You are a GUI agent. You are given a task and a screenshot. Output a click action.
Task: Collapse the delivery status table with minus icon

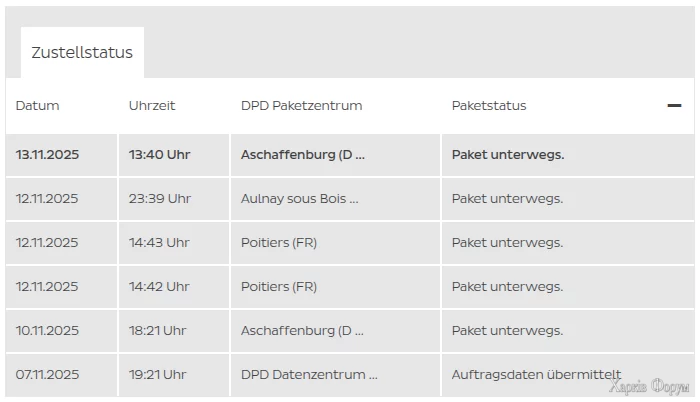pos(674,105)
